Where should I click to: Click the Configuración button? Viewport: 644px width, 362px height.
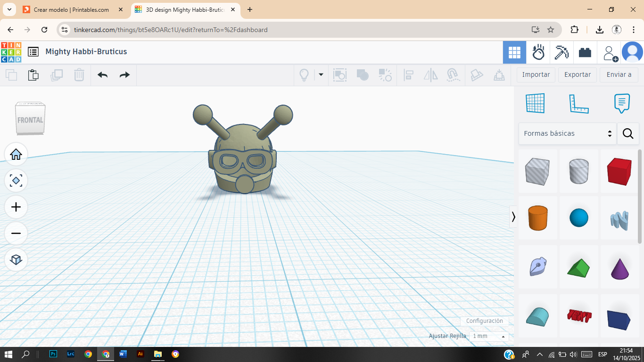484,321
